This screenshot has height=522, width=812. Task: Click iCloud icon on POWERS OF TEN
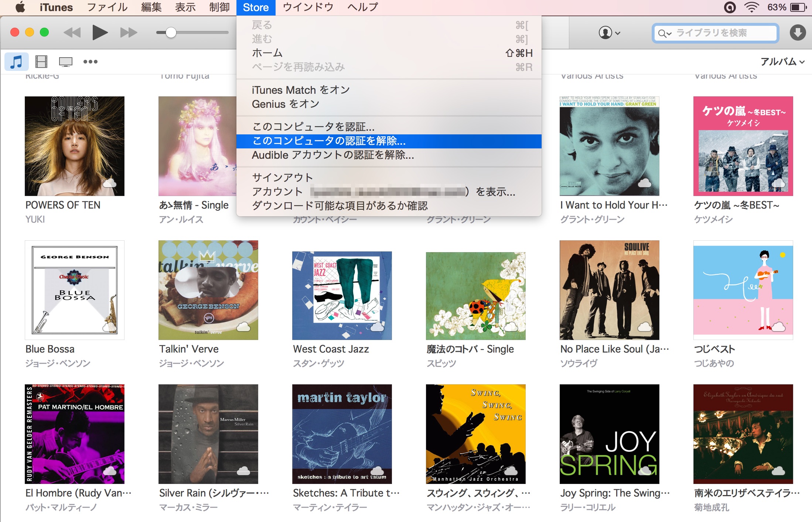coord(110,183)
